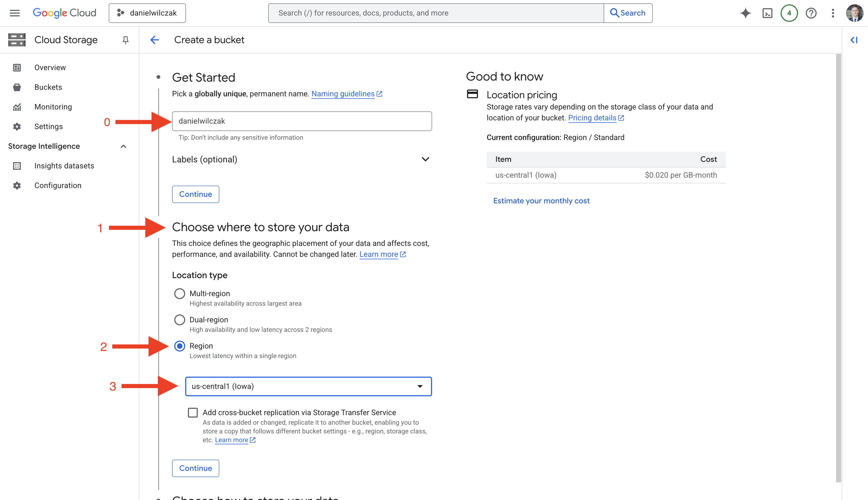Click the external link icon beside Pricing details
Viewport: 868px width, 500px height.
[621, 118]
